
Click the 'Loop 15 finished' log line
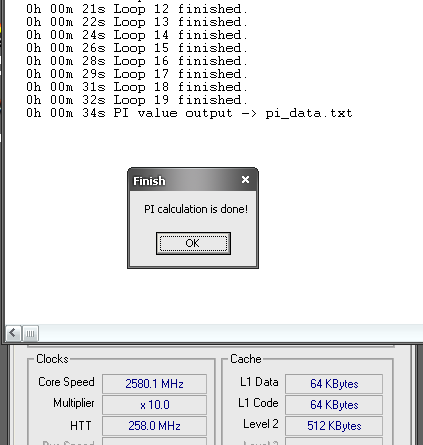[137, 48]
